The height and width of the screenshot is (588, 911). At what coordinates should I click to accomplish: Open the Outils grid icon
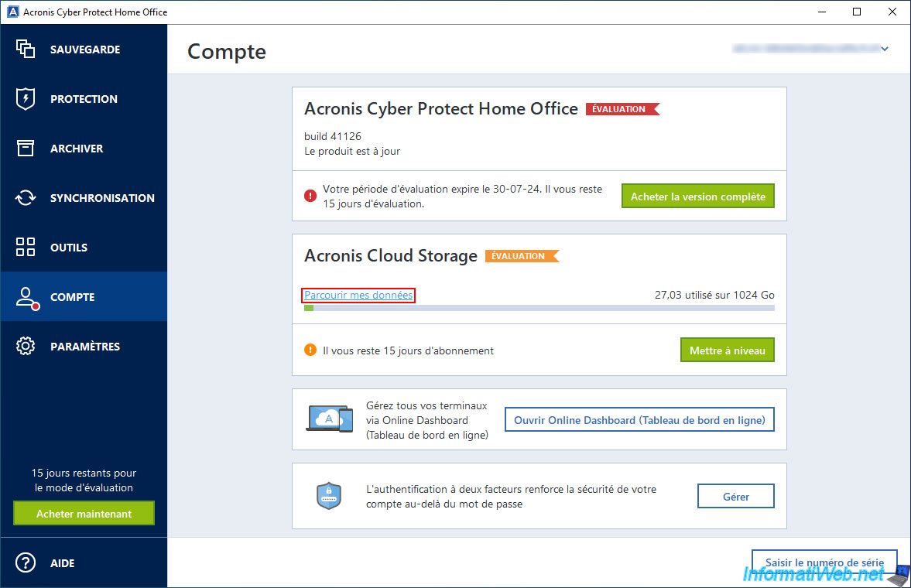click(26, 247)
